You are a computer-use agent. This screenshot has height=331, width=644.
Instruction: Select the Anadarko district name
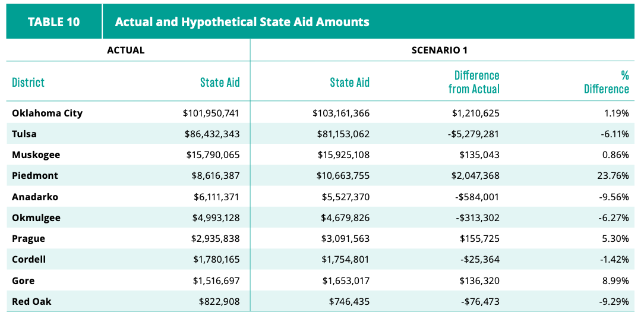35,197
